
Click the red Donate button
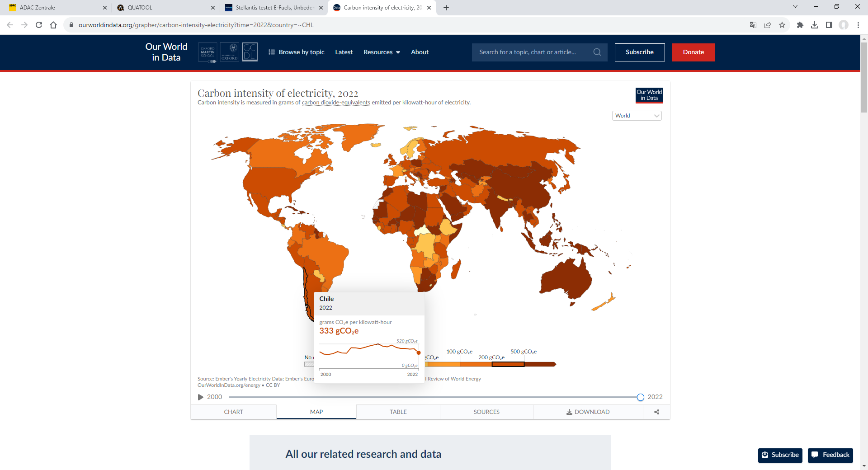693,52
